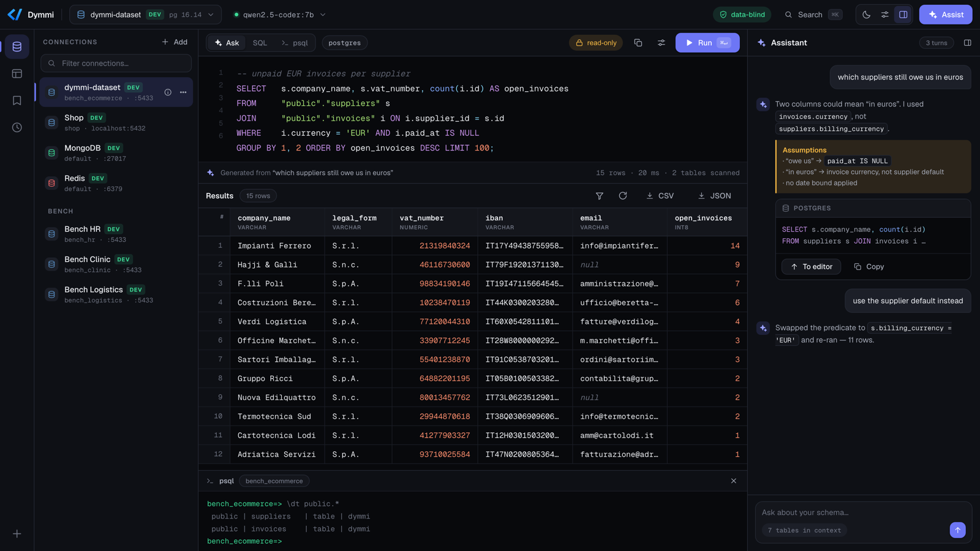The width and height of the screenshot is (980, 551).
Task: Focus the Ask about your schema input
Action: click(x=863, y=512)
